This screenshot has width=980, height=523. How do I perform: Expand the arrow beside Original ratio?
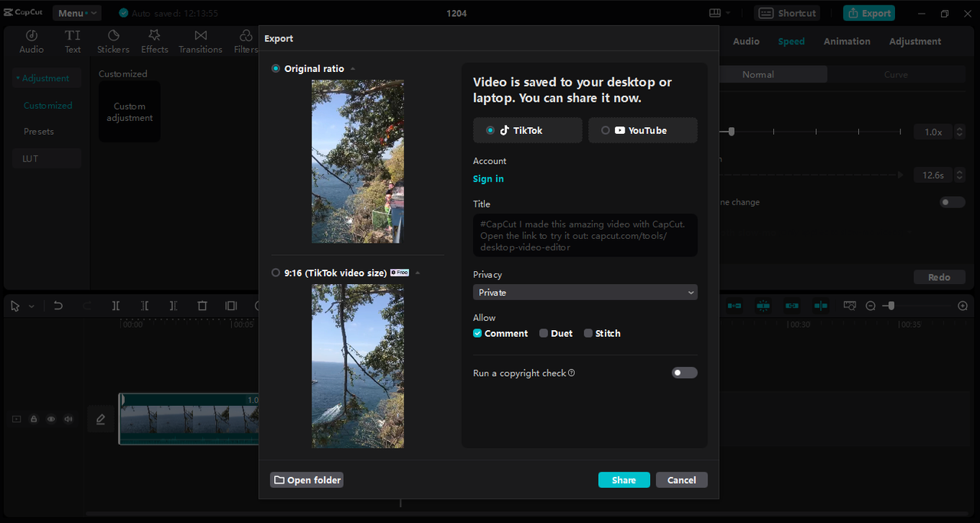353,69
